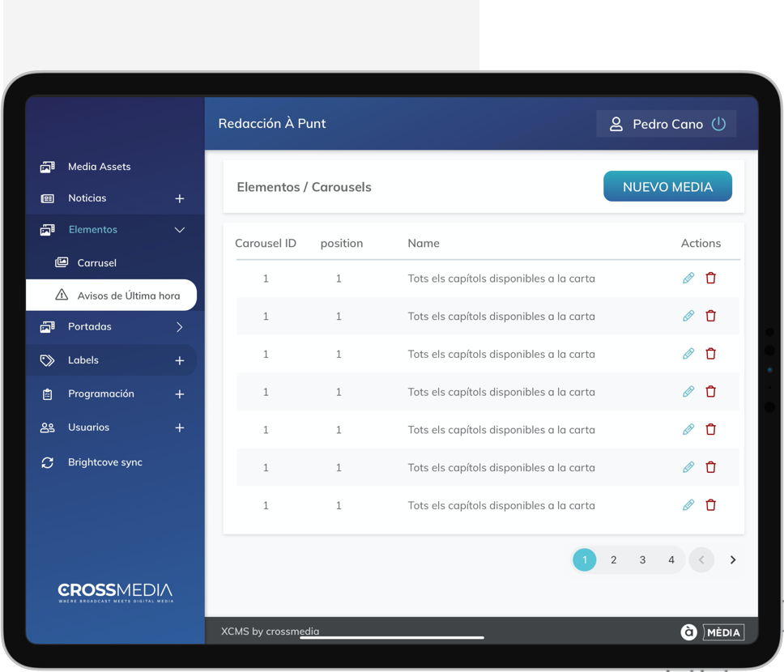Screen dimensions: 784x672
Task: Go to page 3 in pagination
Action: (x=642, y=559)
